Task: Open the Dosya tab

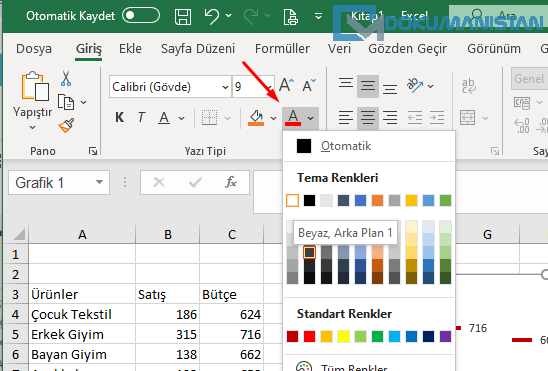Action: 34,49
